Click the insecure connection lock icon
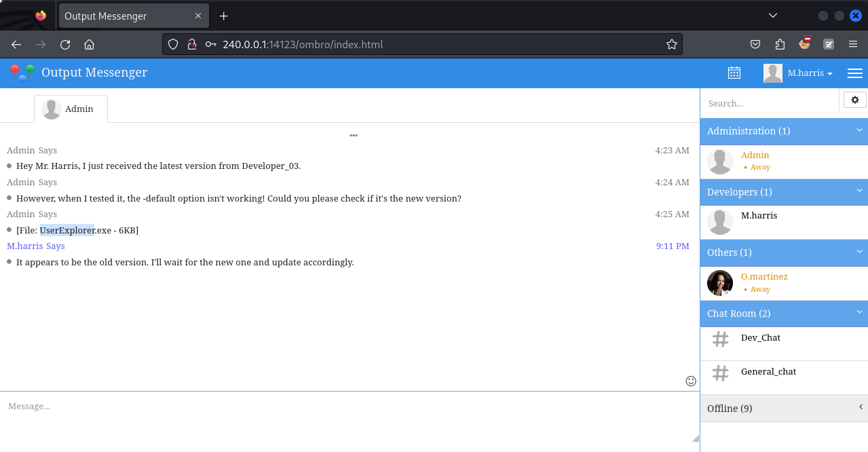This screenshot has height=452, width=868. click(192, 44)
